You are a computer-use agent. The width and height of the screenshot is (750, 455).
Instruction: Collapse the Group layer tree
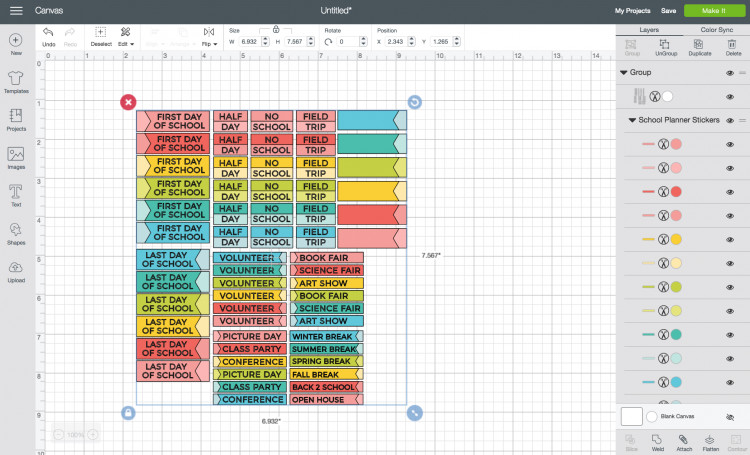623,73
